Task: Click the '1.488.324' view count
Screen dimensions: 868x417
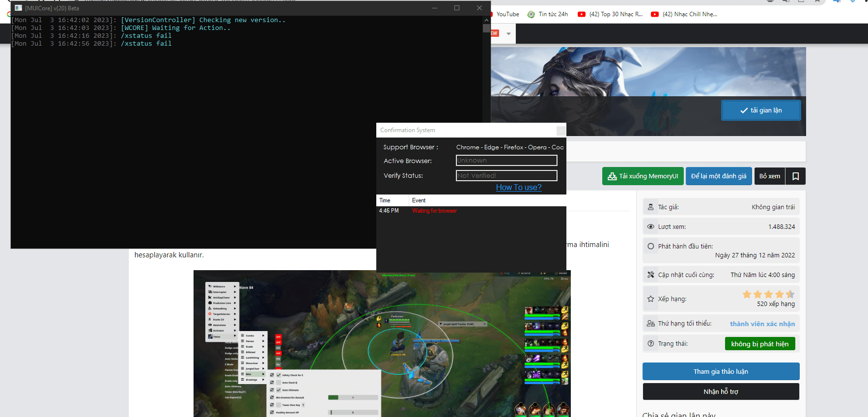Action: pos(782,227)
